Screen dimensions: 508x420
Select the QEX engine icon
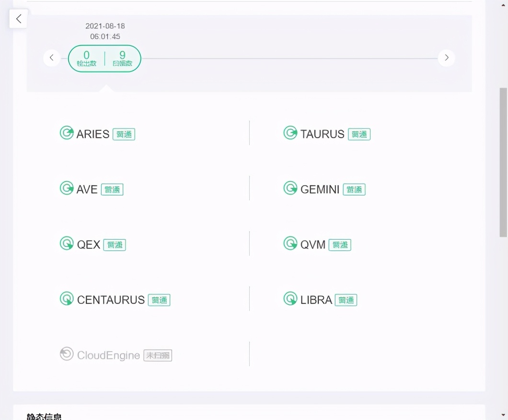coord(67,244)
